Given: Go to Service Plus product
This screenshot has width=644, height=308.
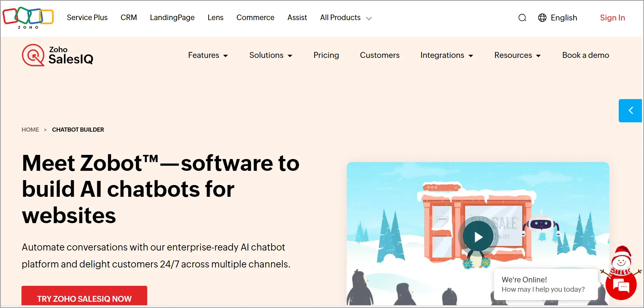Looking at the screenshot, I should coord(87,18).
